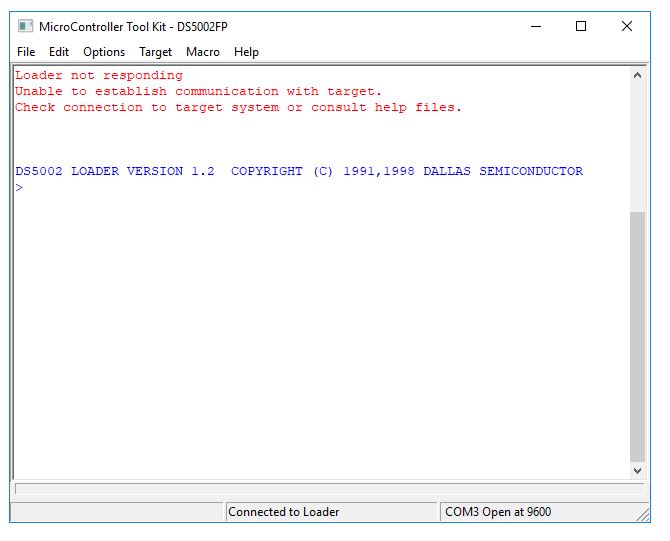Open the File menu
Viewport: 670px width, 541px height.
tap(26, 52)
